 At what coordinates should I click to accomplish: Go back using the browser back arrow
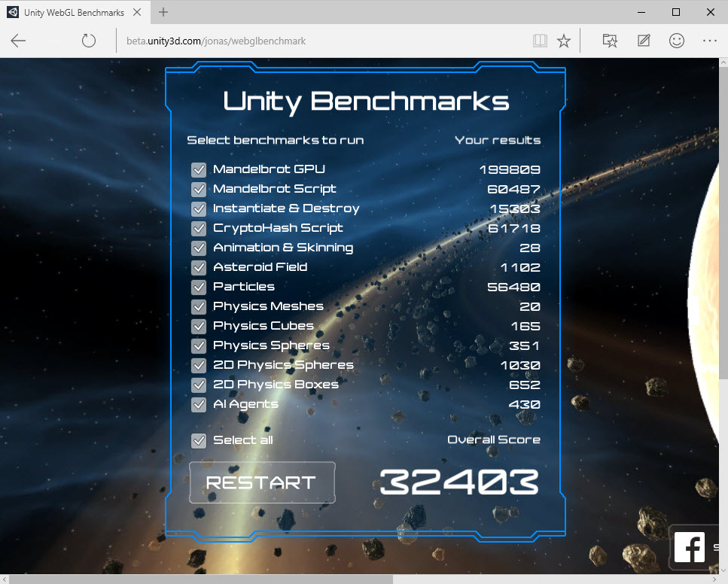click(18, 41)
